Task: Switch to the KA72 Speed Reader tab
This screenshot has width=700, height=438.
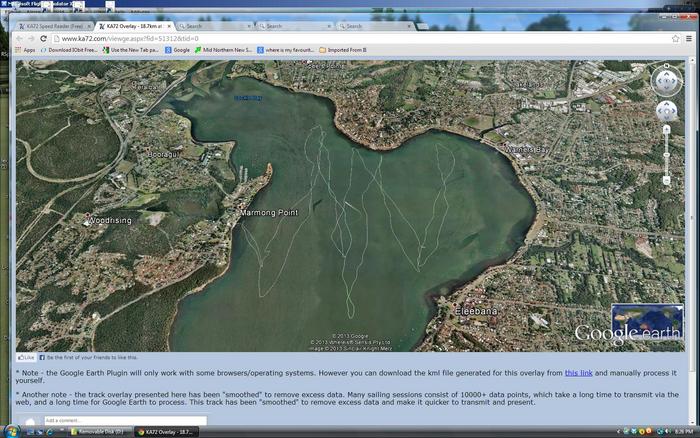Action: coord(54,26)
